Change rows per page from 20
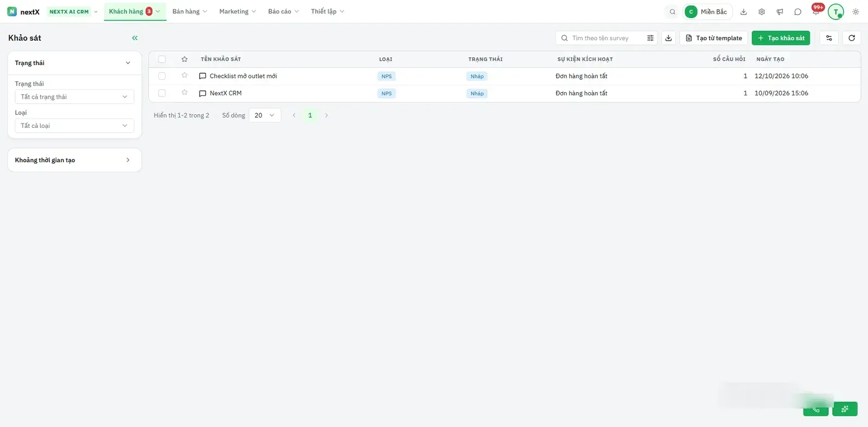Viewport: 868px width, 427px height. coord(265,115)
